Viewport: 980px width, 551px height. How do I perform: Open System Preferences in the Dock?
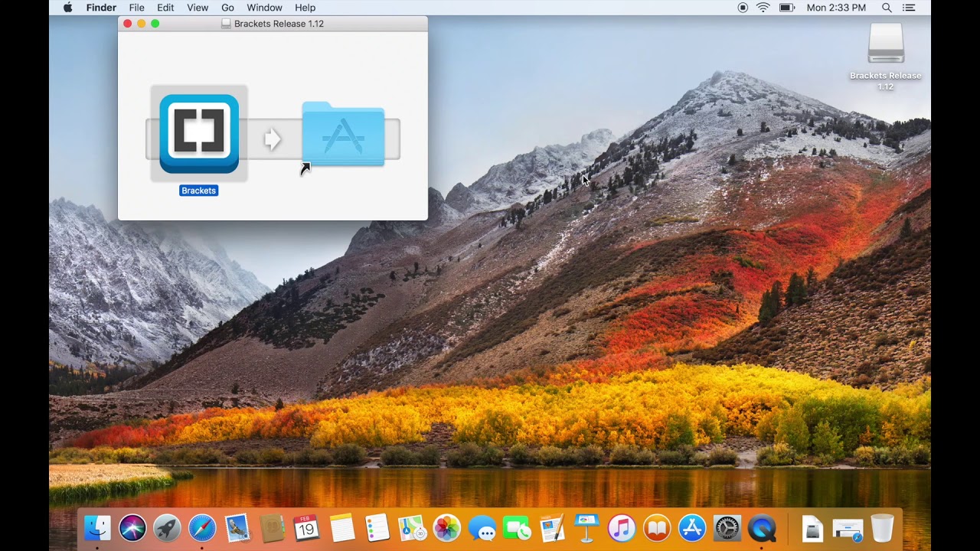coord(727,528)
